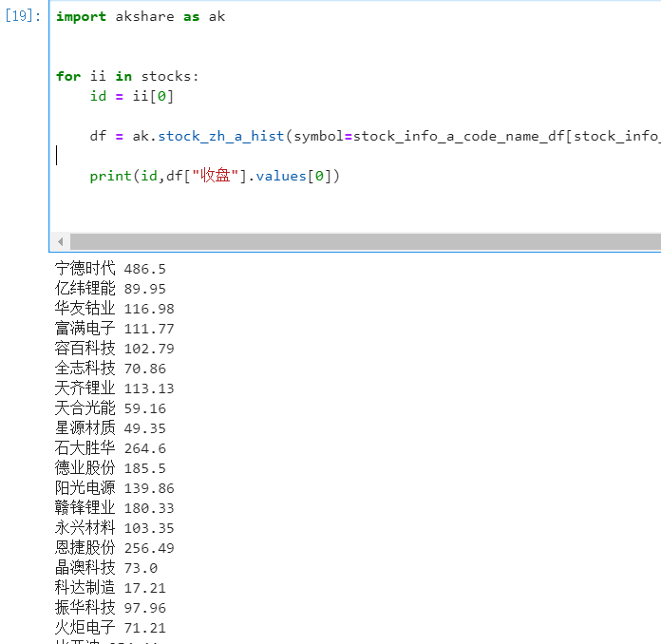Click output row '石大胜华 264.6'
The width and height of the screenshot is (661, 644).
tap(110, 448)
